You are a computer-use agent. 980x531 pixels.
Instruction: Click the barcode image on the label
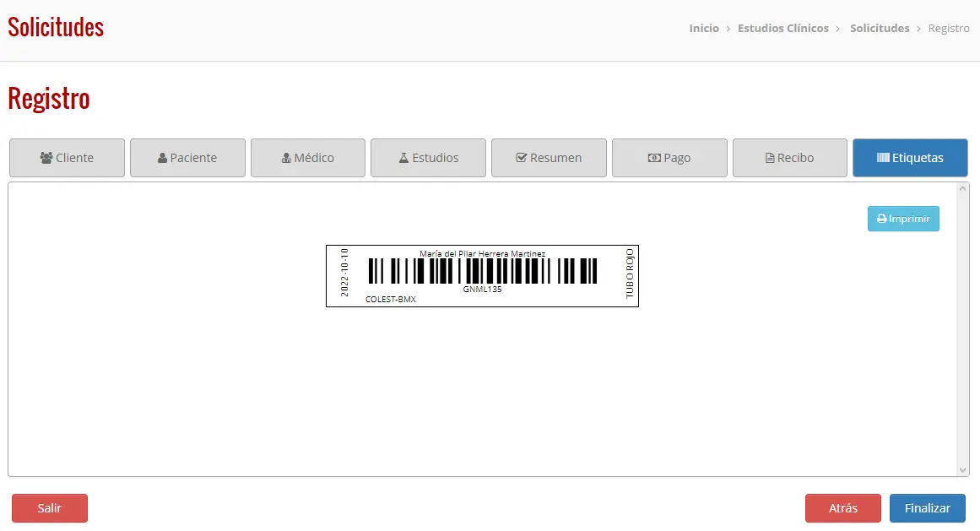pos(483,271)
